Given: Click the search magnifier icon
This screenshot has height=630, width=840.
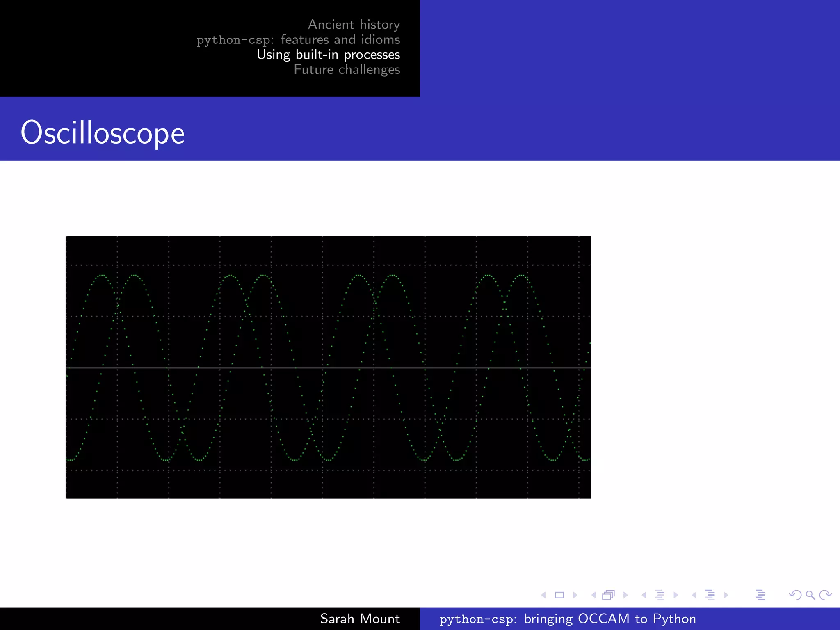Looking at the screenshot, I should pos(810,595).
